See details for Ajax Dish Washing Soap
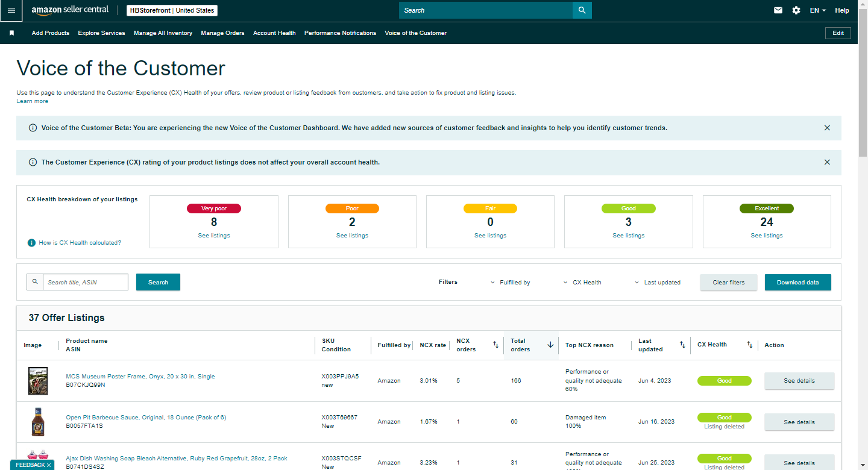Screen dimensions: 868x470 pyautogui.click(x=799, y=463)
